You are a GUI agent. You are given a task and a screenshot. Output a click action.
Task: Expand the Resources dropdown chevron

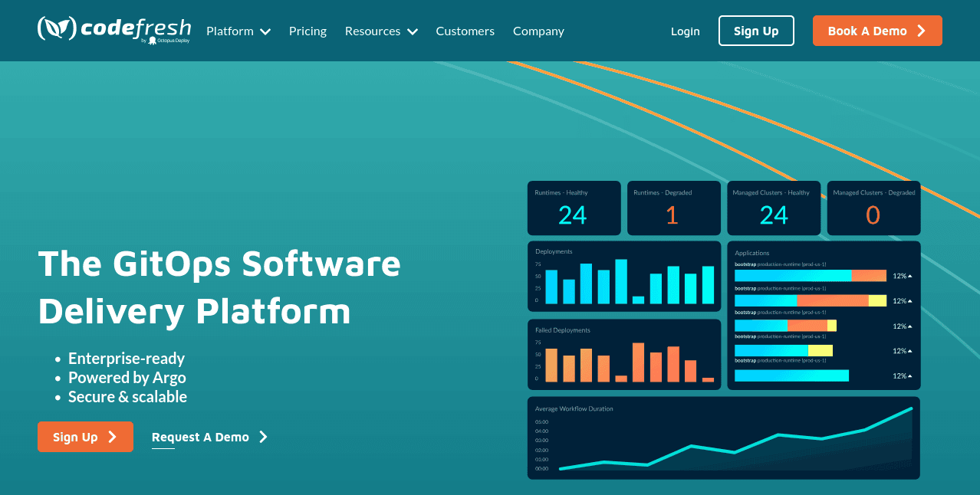413,32
